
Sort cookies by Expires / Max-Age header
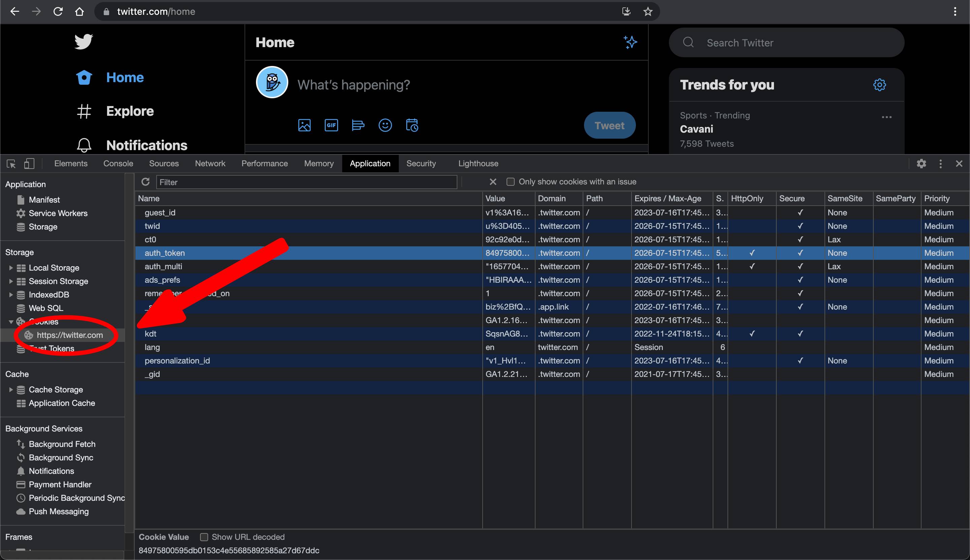tap(672, 199)
